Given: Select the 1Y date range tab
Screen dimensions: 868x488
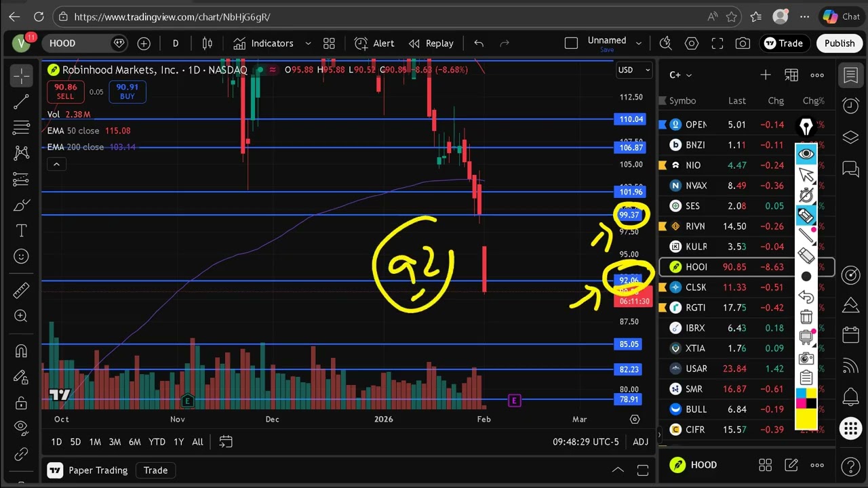Looking at the screenshot, I should pyautogui.click(x=178, y=442).
